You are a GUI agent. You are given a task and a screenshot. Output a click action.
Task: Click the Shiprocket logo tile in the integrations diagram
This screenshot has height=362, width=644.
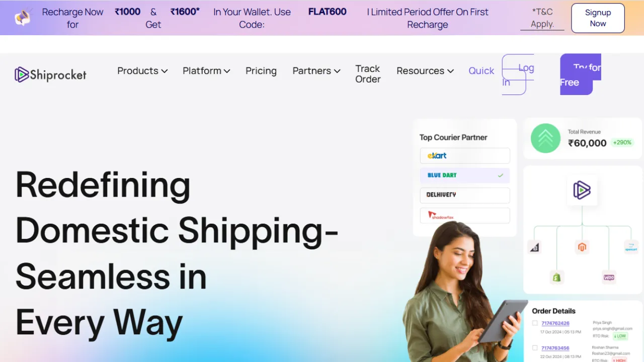pyautogui.click(x=582, y=190)
